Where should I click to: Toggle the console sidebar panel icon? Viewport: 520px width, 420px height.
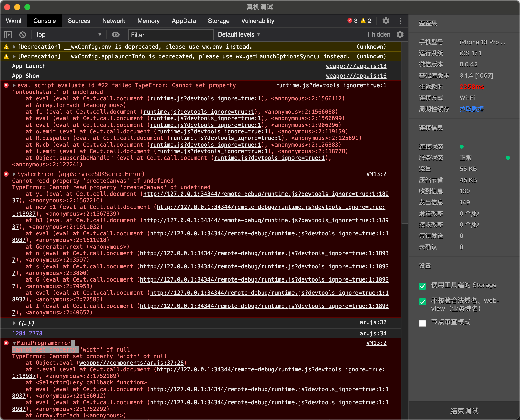point(8,34)
